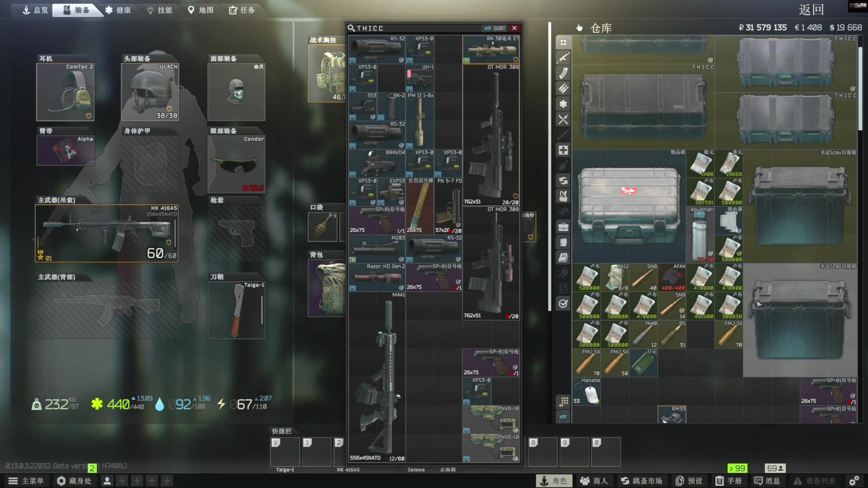
Task: Filter stash by medical cross icon
Action: coord(563,150)
